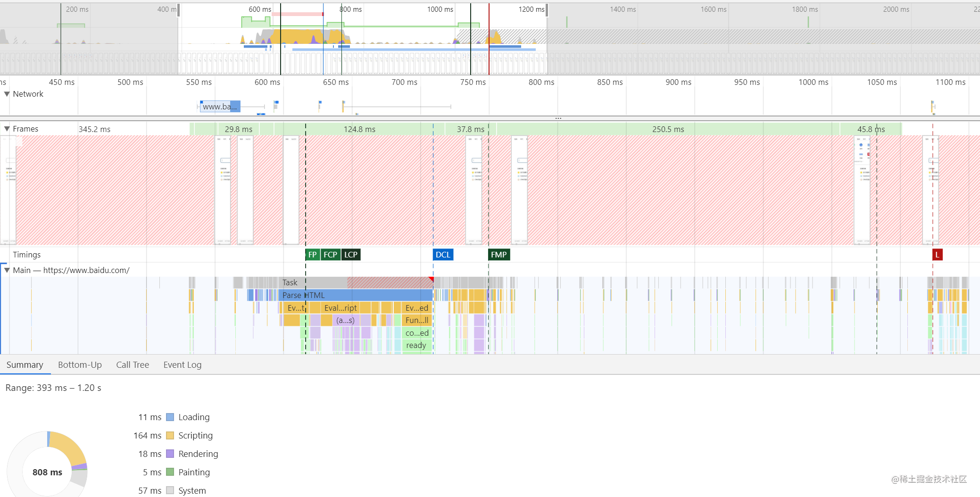Click the Rendering purple color swatch
This screenshot has height=497, width=980.
(170, 454)
